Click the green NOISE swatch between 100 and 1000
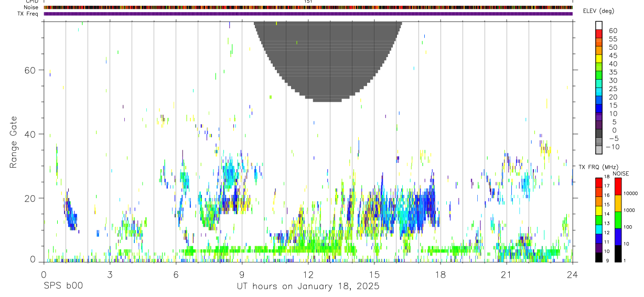Image resolution: width=644 pixels, height=297 pixels. (617, 220)
